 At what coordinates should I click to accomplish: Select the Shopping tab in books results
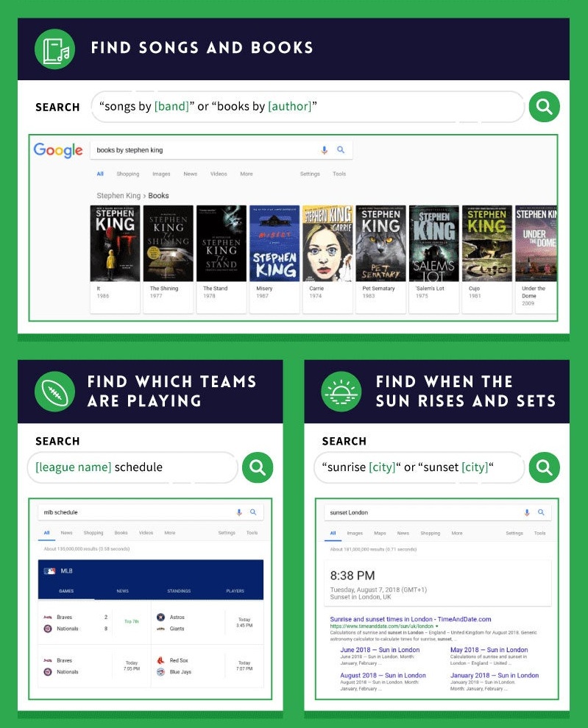[x=127, y=174]
